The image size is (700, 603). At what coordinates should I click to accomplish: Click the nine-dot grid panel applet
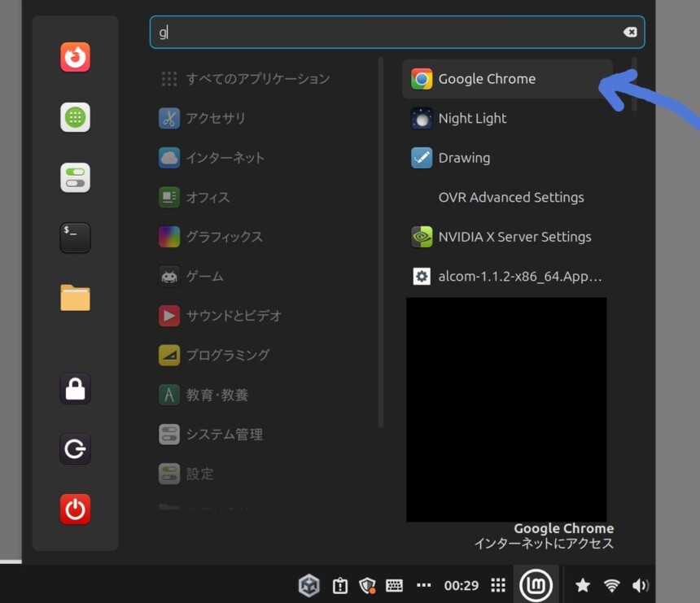click(x=498, y=585)
